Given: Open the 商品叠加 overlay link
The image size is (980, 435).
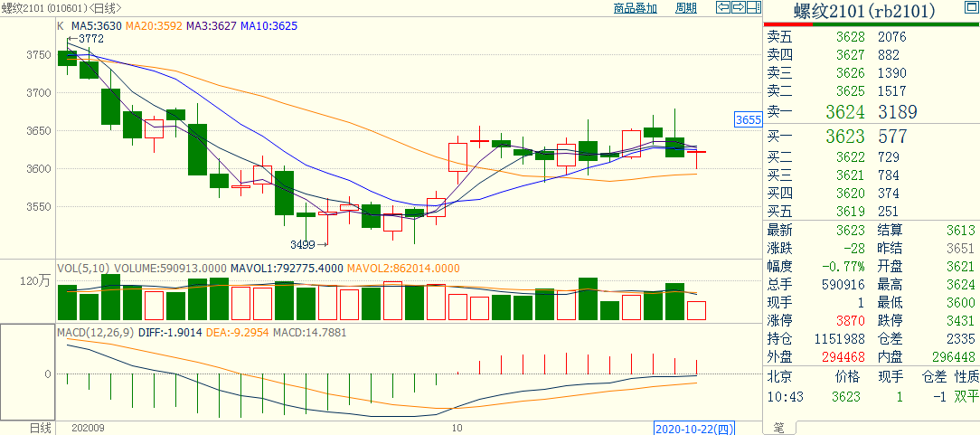Looking at the screenshot, I should 635,9.
